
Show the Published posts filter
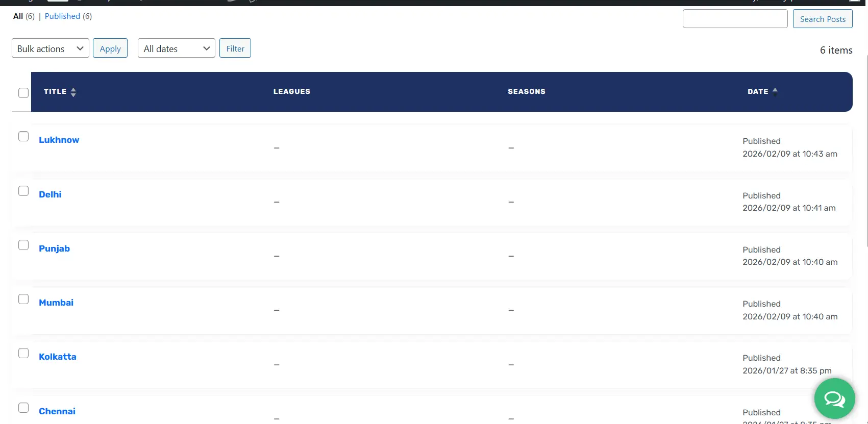(x=62, y=16)
